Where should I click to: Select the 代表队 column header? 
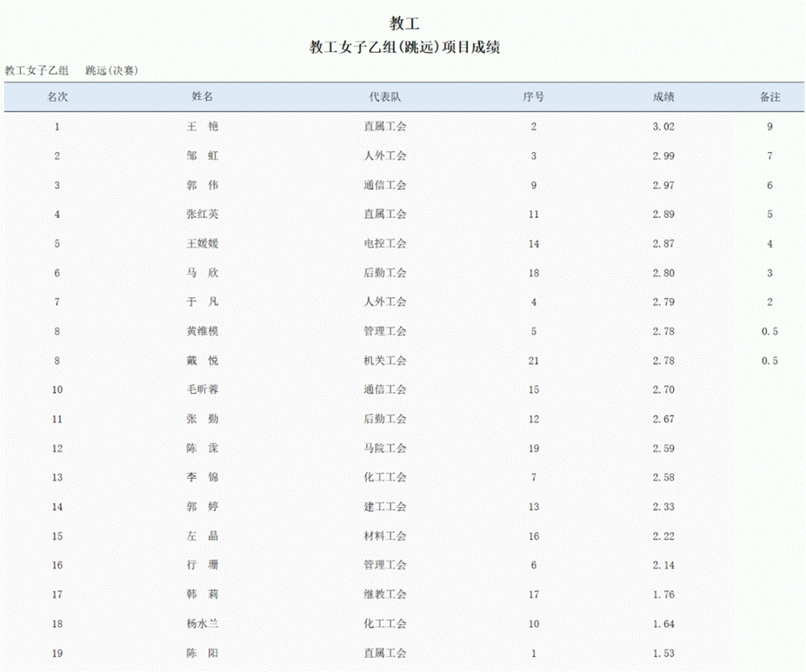(384, 97)
